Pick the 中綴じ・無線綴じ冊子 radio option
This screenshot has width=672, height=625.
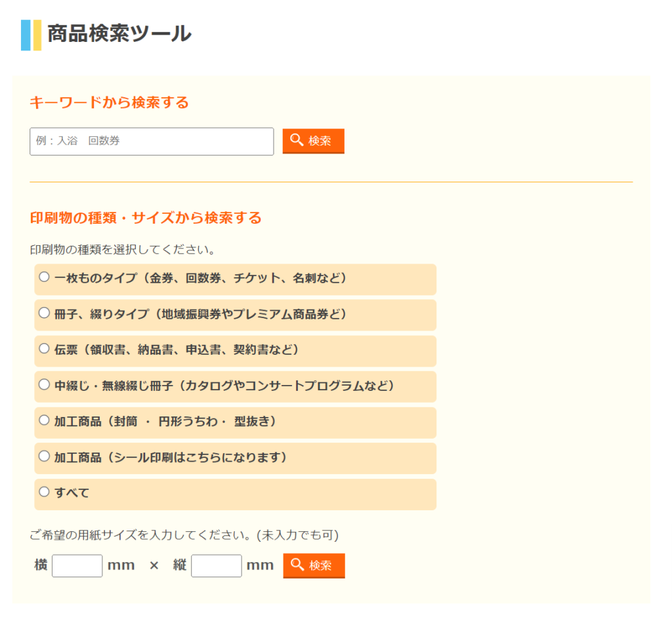point(44,384)
